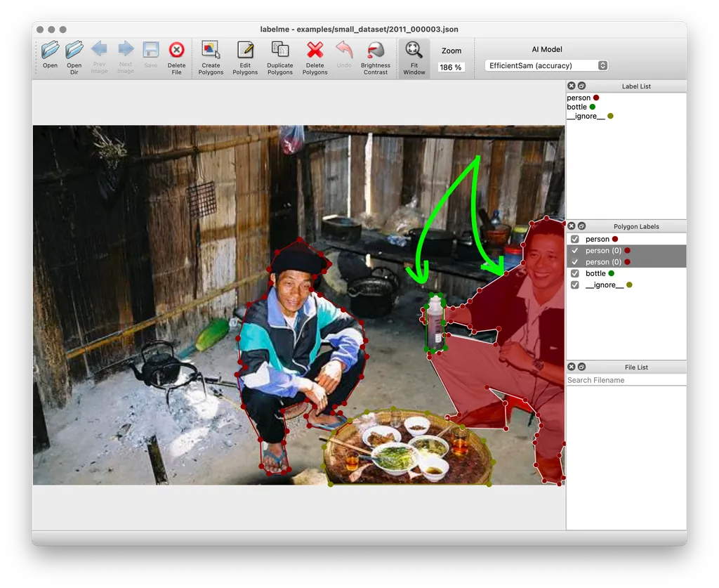Select the Create Polygons tool

point(211,51)
